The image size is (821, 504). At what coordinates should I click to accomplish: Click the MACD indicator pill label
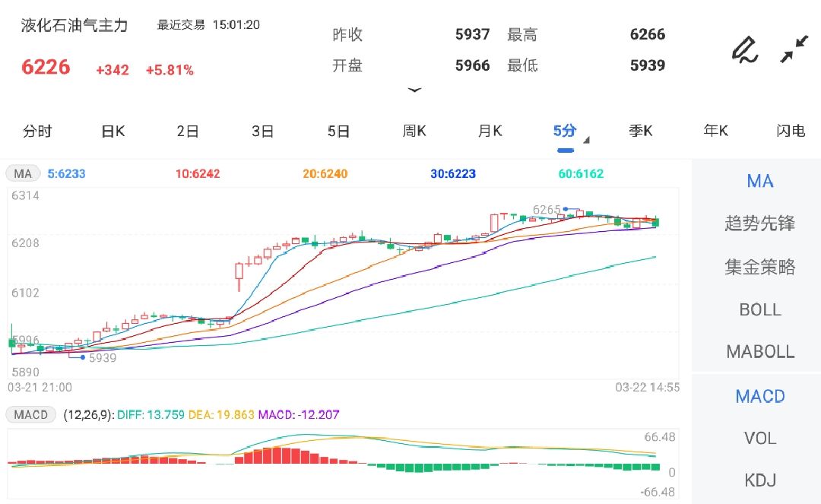point(30,415)
